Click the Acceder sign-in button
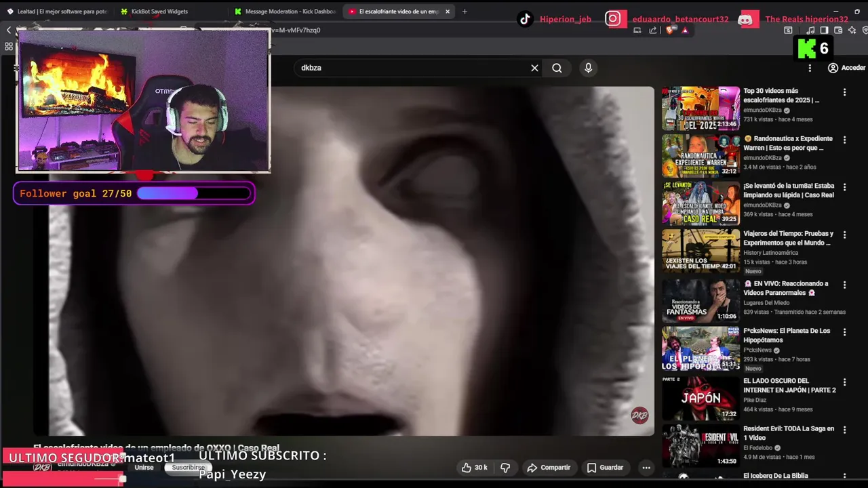 tap(846, 68)
